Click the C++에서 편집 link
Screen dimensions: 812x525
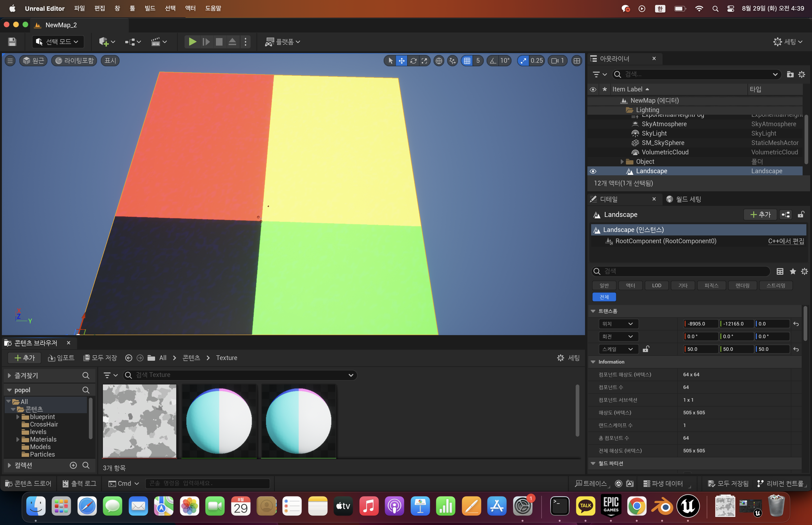pyautogui.click(x=786, y=241)
